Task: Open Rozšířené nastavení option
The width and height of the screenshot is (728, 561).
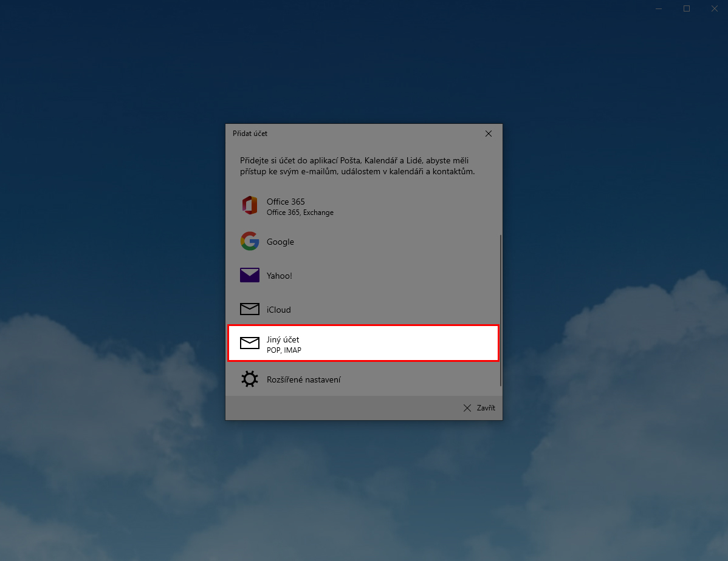Action: [x=363, y=379]
